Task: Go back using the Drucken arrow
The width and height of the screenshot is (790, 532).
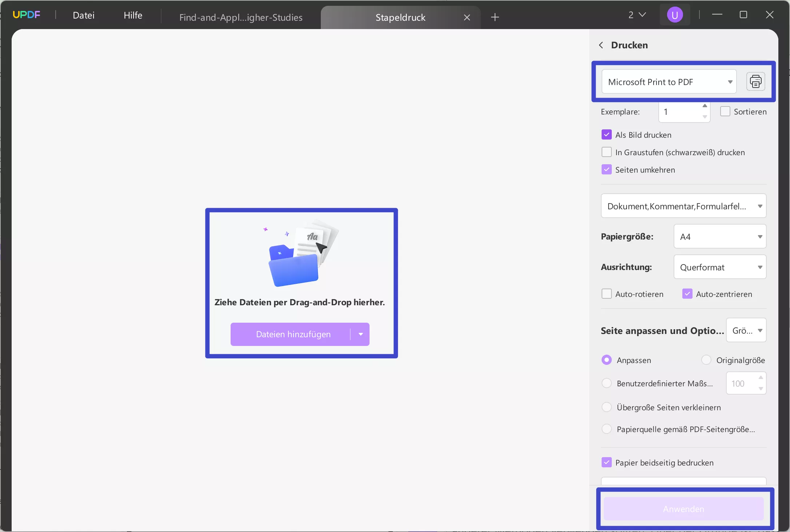Action: tap(601, 45)
